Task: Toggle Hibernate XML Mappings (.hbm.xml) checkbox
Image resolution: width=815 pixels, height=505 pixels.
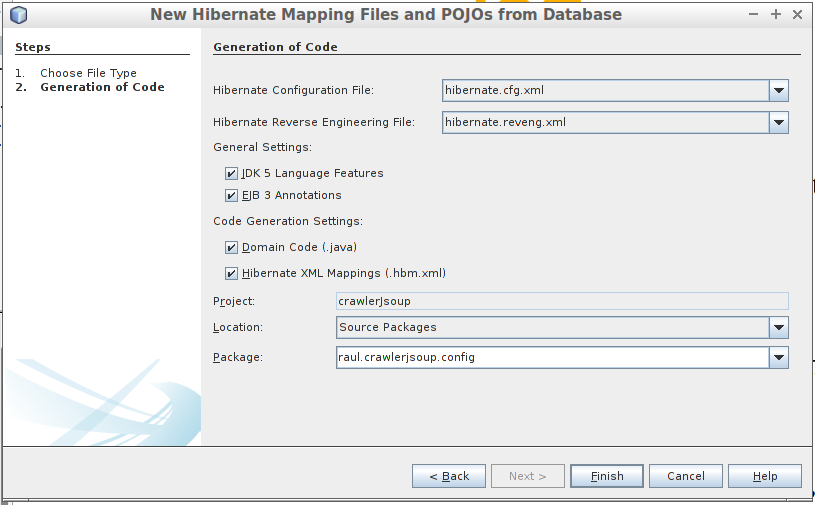Action: [x=232, y=274]
